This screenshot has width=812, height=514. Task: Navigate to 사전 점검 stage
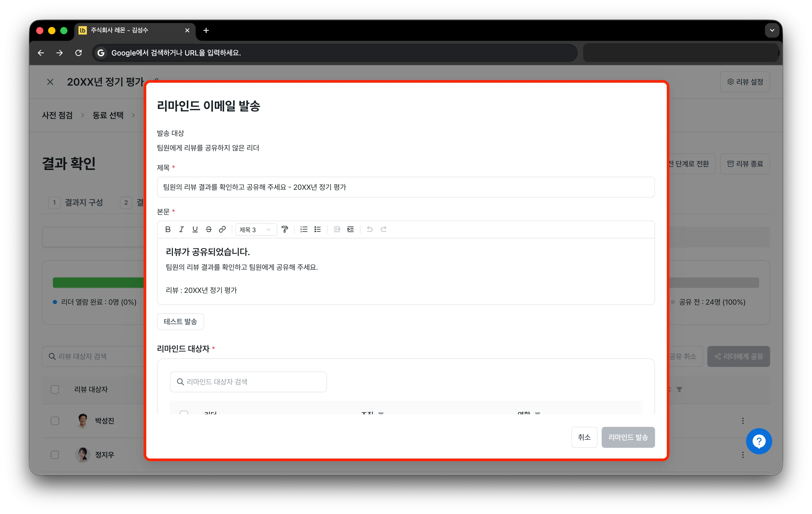pyautogui.click(x=57, y=115)
